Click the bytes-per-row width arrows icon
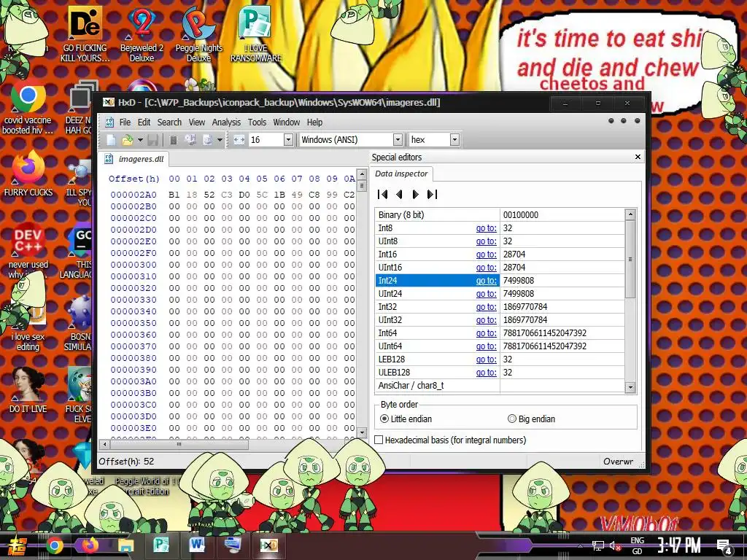Image resolution: width=747 pixels, height=560 pixels. pyautogui.click(x=239, y=140)
